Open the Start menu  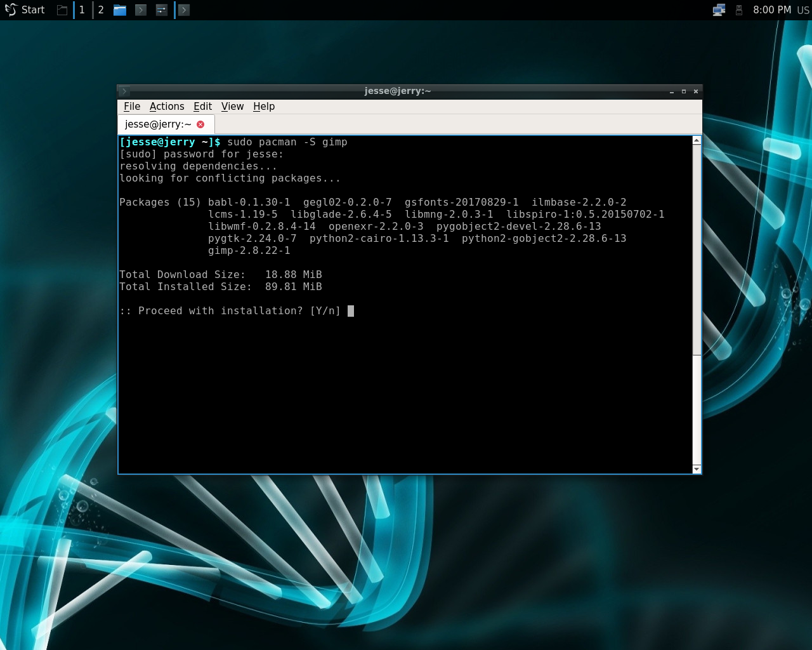click(x=25, y=10)
